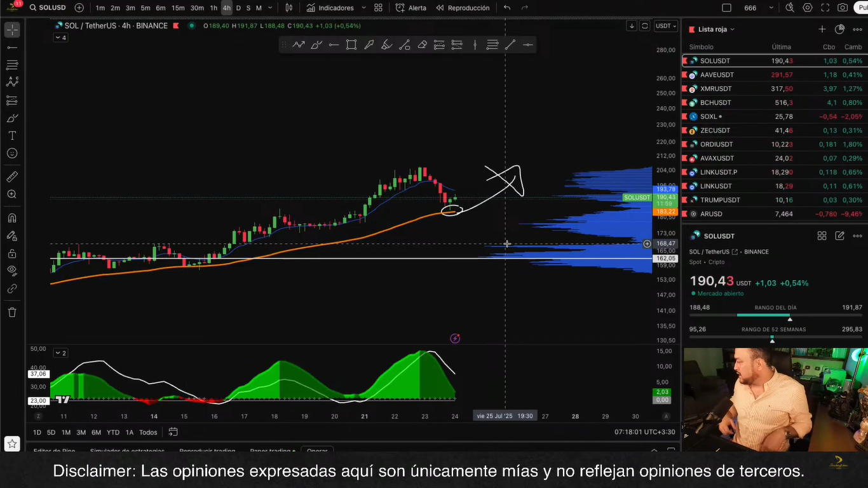Image resolution: width=868 pixels, height=488 pixels.
Task: Open favorites star icon at sidebar bottom
Action: pos(12,443)
